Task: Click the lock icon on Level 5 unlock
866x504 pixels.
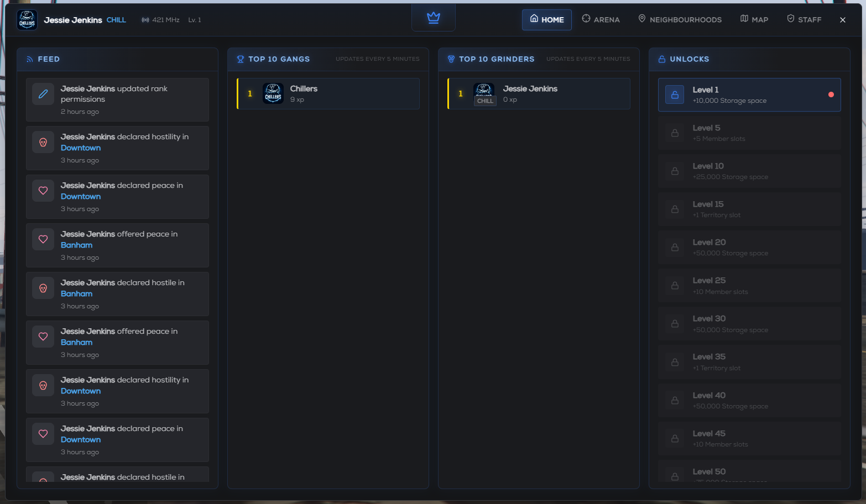Action: [x=675, y=133]
